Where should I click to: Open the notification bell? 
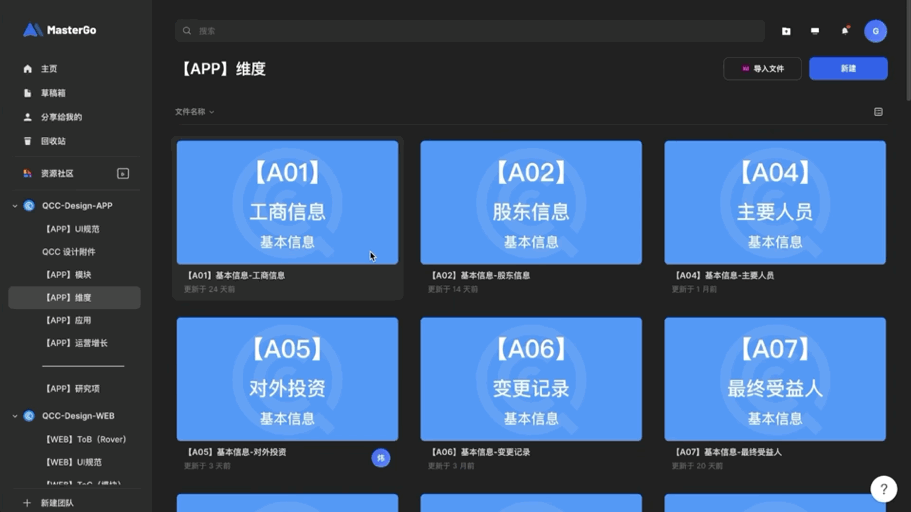click(845, 30)
